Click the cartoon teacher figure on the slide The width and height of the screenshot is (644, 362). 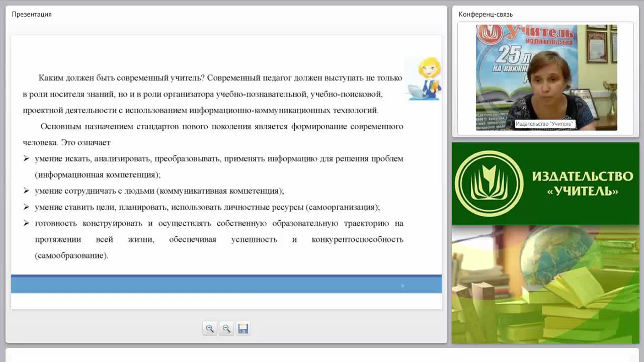[425, 78]
